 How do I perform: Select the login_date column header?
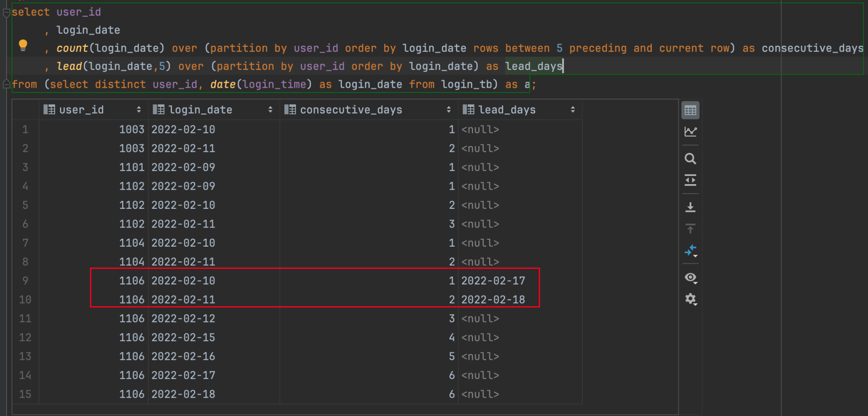[x=214, y=110]
